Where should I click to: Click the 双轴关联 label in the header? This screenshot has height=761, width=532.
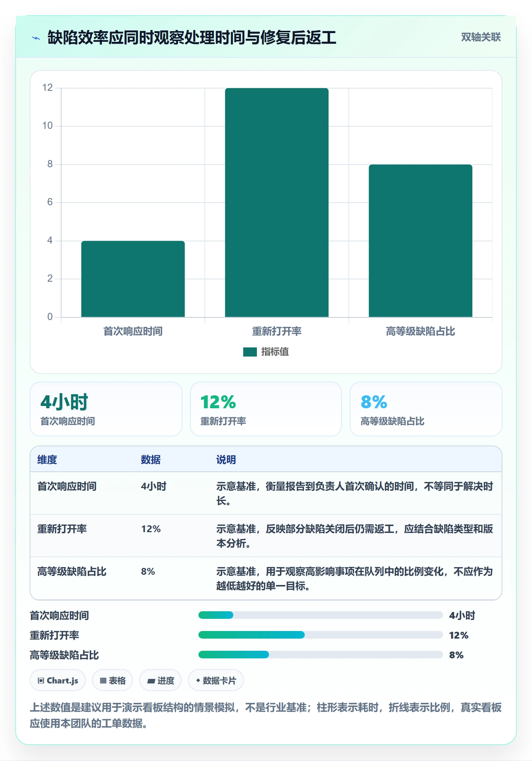click(x=481, y=37)
